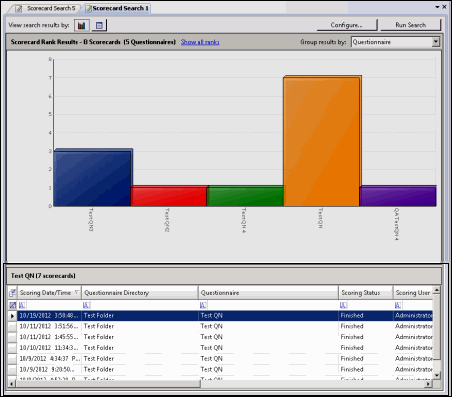Click the Run Search button
This screenshot has width=452, height=397.
pos(411,25)
